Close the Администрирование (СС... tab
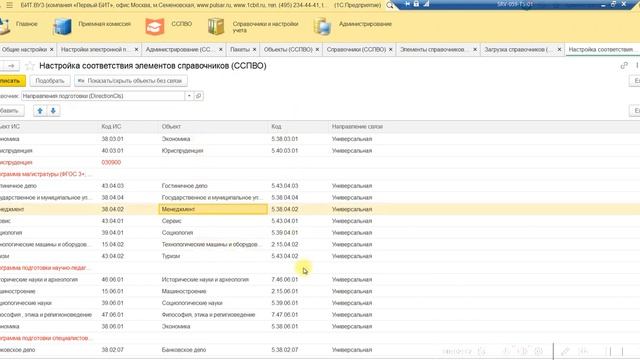Screen dimensions: 640x360 tap(221, 49)
